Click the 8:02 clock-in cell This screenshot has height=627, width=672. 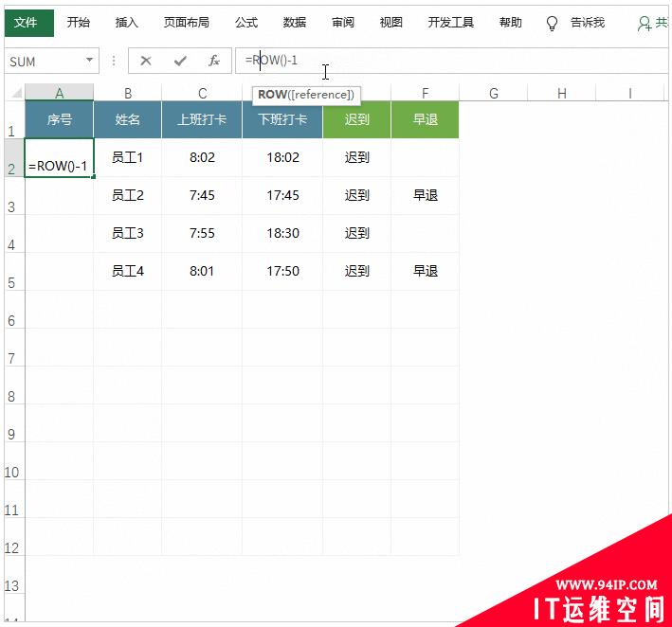point(202,157)
